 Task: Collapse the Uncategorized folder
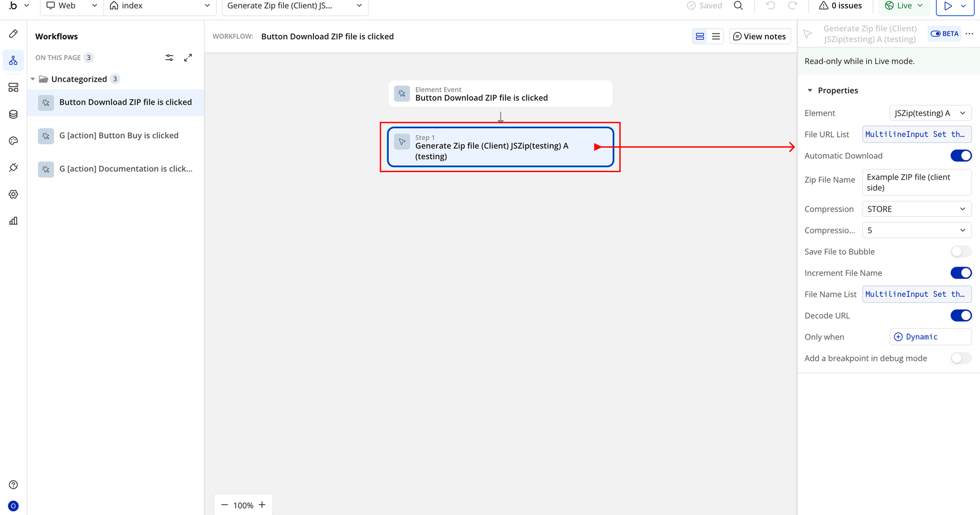[x=33, y=79]
